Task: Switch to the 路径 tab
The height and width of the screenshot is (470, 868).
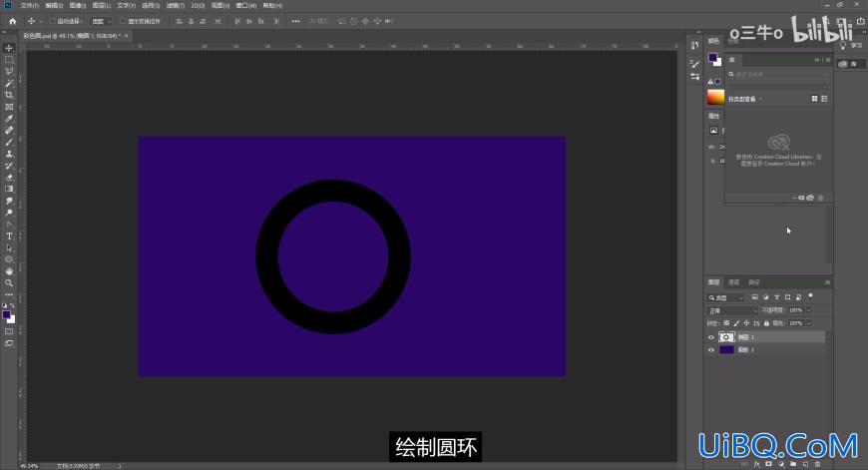Action: point(754,282)
